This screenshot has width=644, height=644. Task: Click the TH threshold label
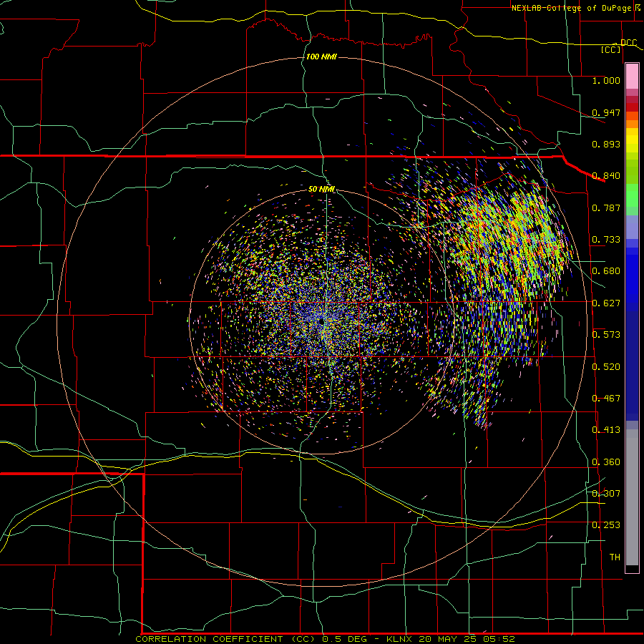(615, 557)
